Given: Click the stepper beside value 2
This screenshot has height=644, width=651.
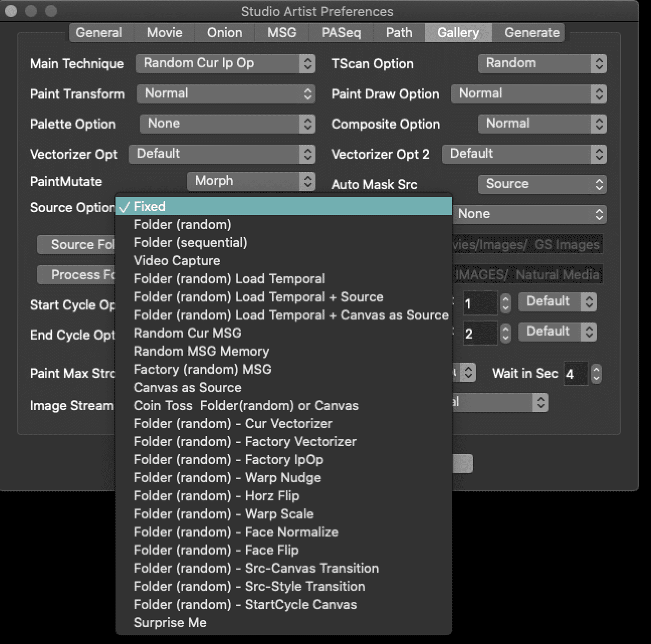Looking at the screenshot, I should (x=506, y=333).
